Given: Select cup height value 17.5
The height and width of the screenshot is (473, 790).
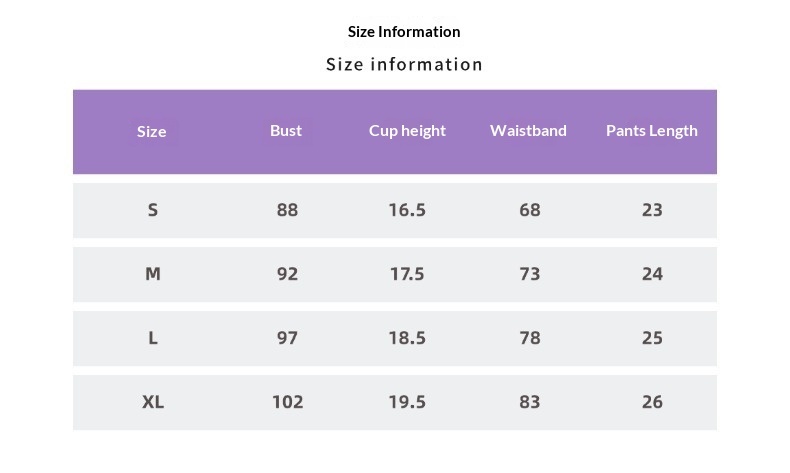Looking at the screenshot, I should pyautogui.click(x=407, y=274).
